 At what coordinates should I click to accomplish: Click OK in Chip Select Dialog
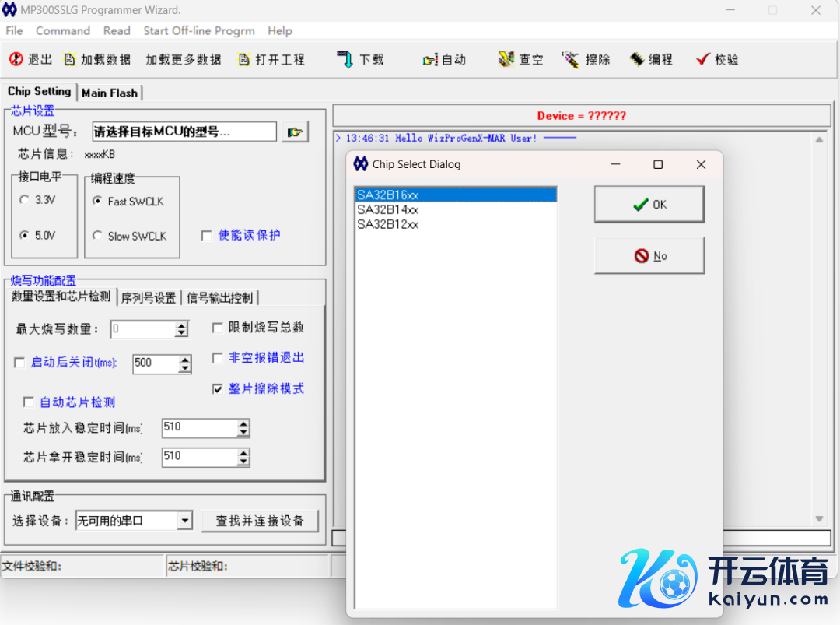click(649, 205)
